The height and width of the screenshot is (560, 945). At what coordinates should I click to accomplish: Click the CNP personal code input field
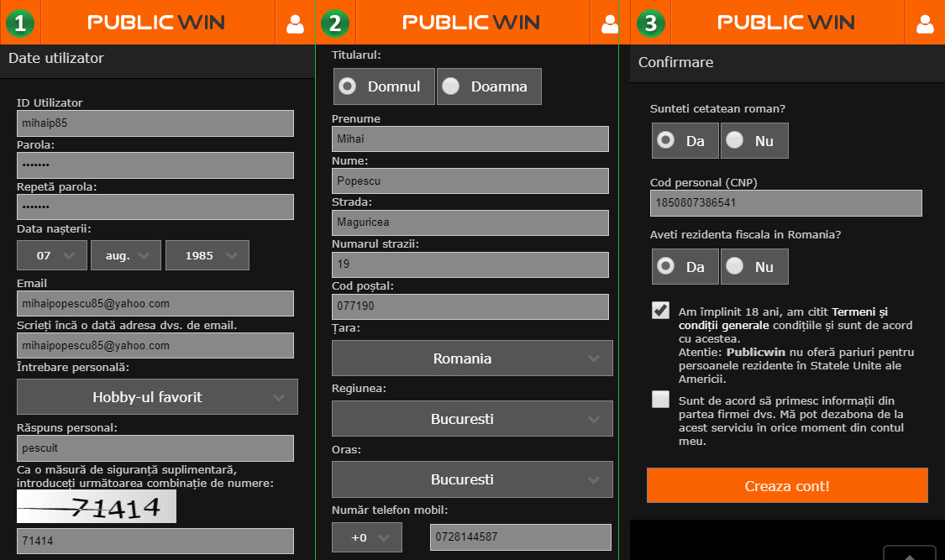(x=786, y=202)
